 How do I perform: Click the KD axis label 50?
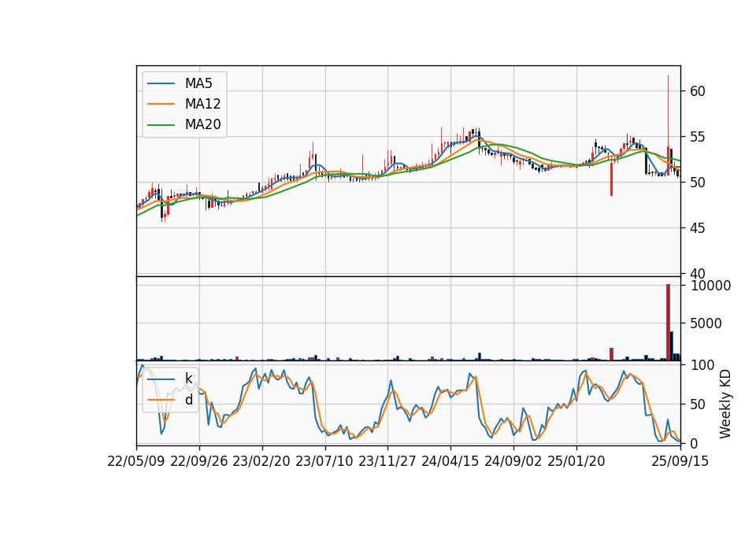[x=697, y=404]
